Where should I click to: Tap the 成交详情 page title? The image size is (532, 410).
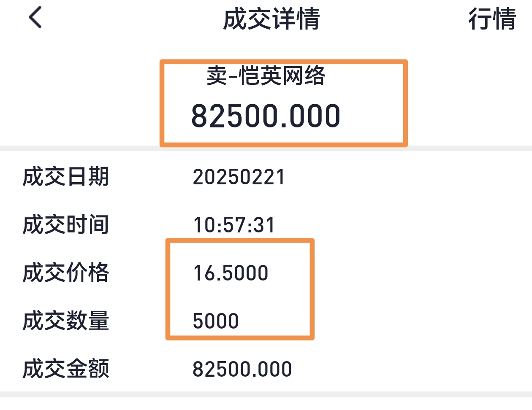pyautogui.click(x=271, y=19)
